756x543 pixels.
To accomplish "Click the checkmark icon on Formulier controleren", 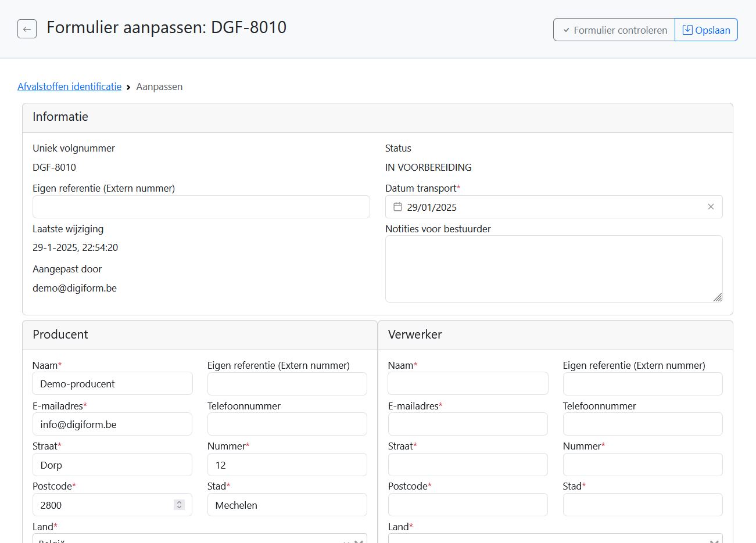I will pos(566,30).
